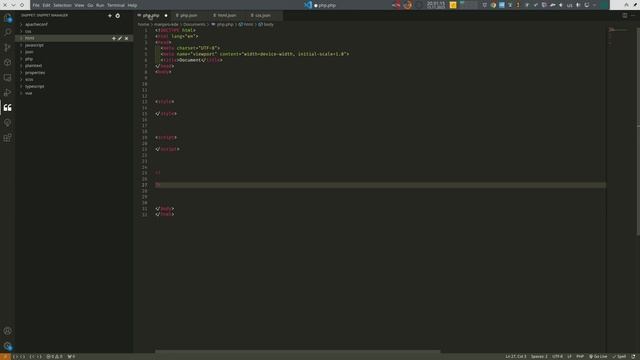
Task: Expand the json snippet group
Action: [74, 52]
